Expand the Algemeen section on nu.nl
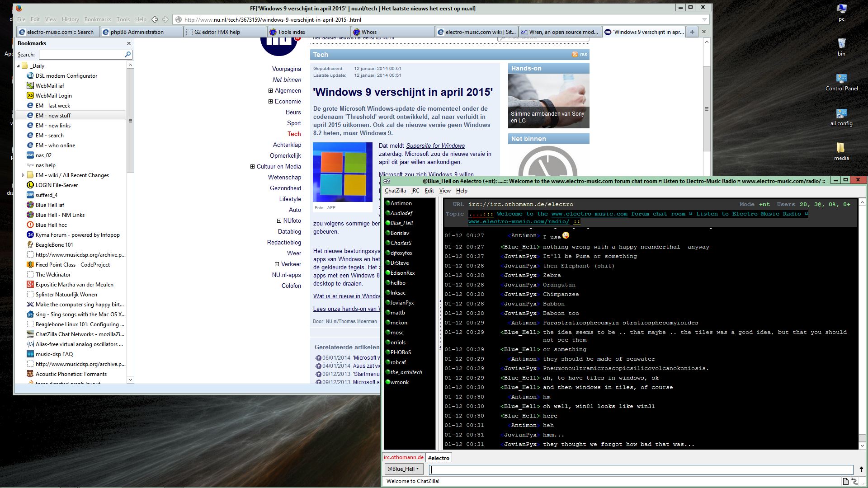The width and height of the screenshot is (868, 488). click(270, 91)
